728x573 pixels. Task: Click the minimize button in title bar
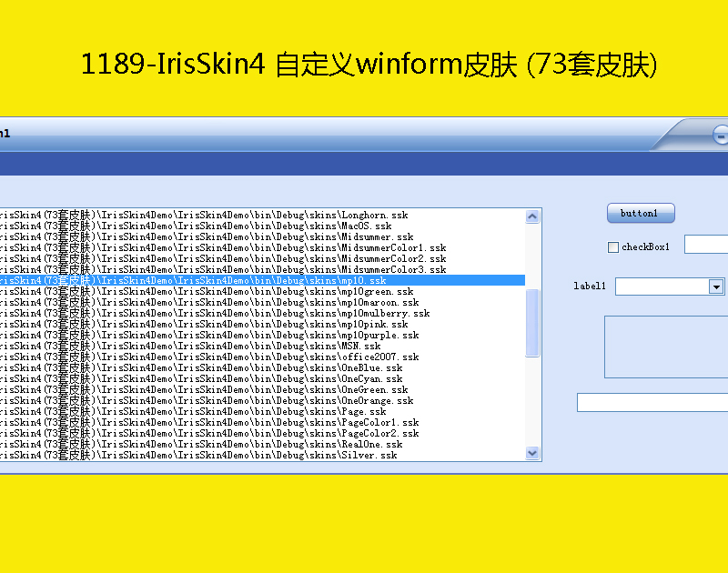(720, 136)
